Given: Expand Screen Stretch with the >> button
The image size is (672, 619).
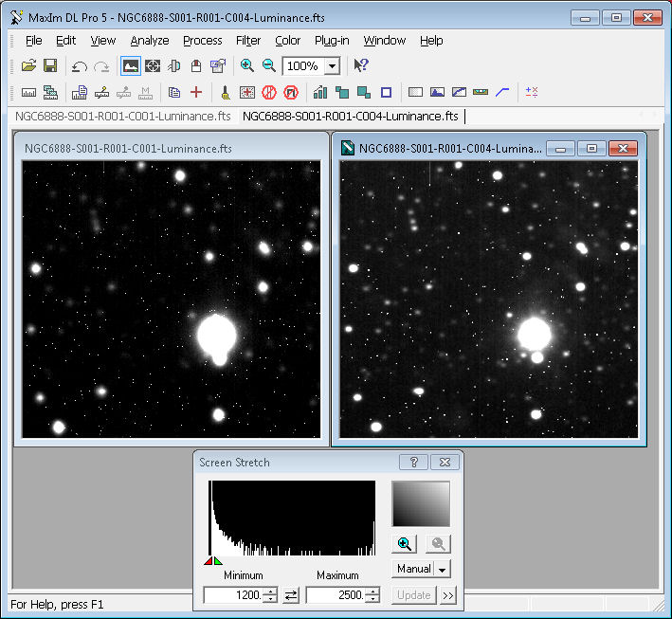Looking at the screenshot, I should coord(447,595).
